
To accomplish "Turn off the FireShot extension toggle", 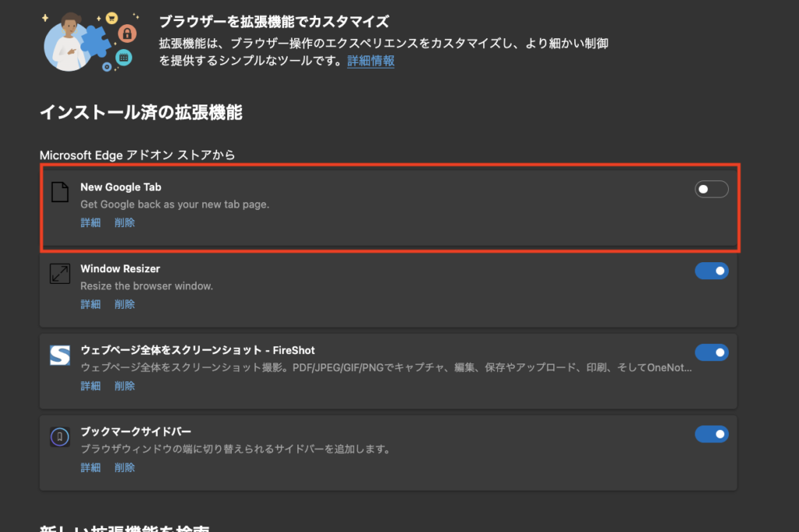I will coord(711,353).
